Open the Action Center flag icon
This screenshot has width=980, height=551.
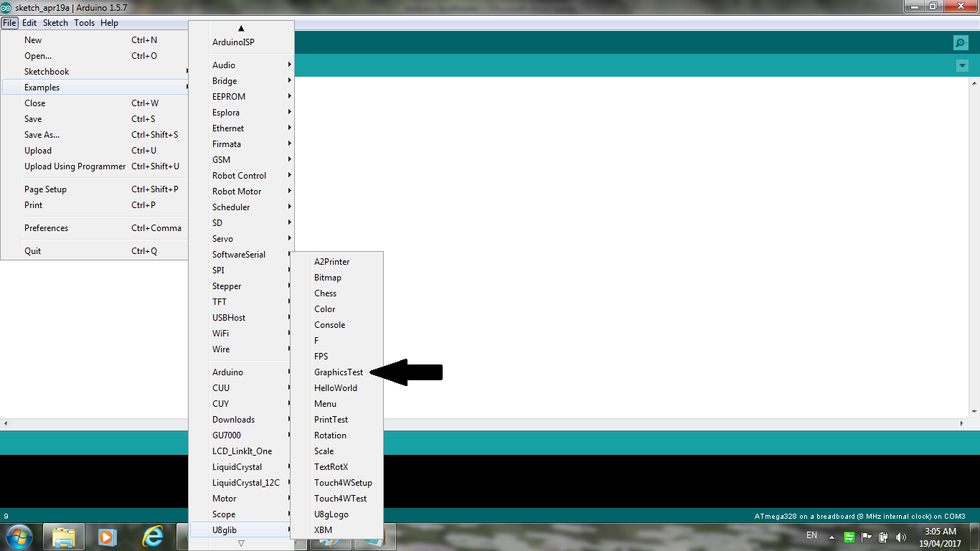coord(867,537)
